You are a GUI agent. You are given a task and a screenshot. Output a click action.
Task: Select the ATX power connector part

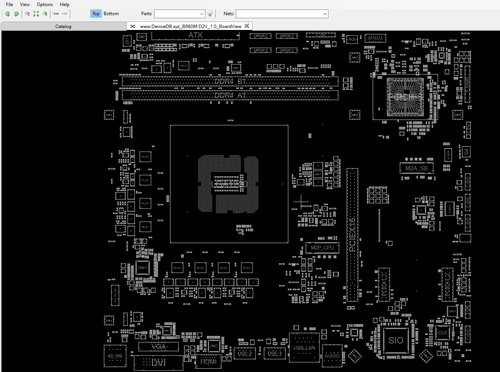coord(195,35)
